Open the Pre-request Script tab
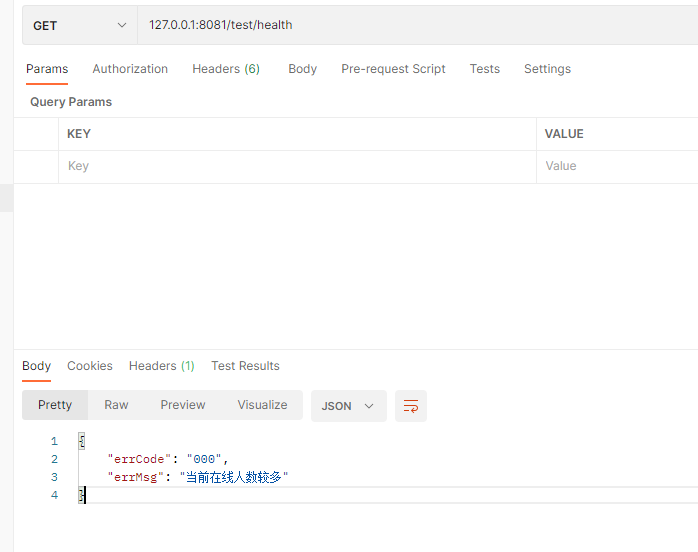Viewport: 698px width, 552px height. (x=393, y=69)
